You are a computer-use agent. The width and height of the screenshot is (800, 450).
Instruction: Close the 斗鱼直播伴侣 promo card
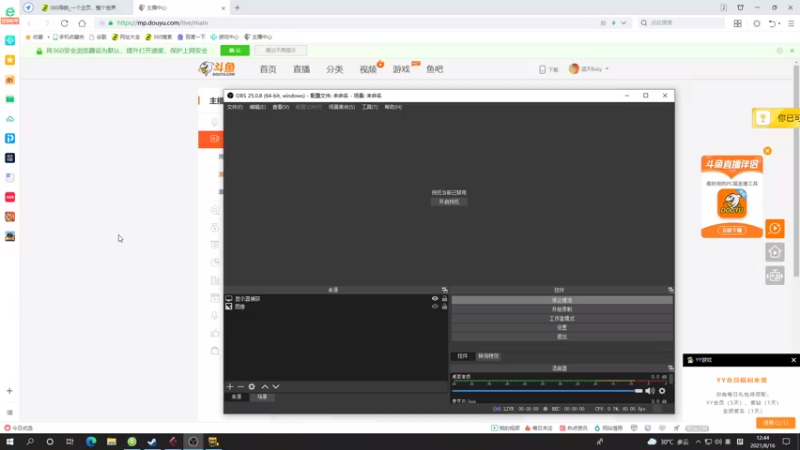[767, 151]
